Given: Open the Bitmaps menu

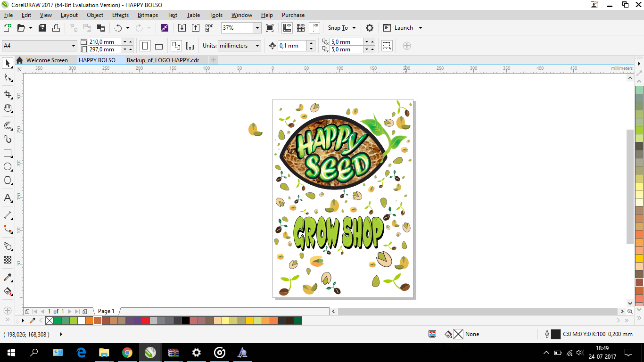Looking at the screenshot, I should (148, 15).
